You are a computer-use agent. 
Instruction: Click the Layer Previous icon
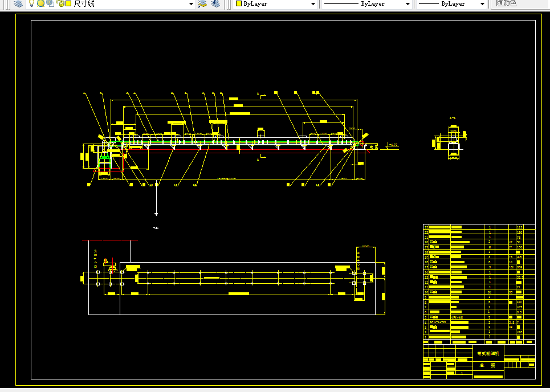click(215, 3)
